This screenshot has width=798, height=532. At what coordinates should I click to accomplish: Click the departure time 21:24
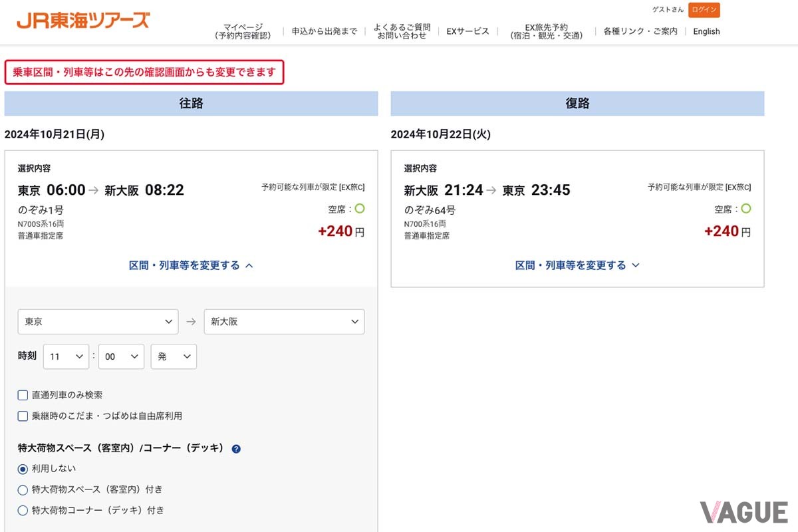(x=464, y=190)
